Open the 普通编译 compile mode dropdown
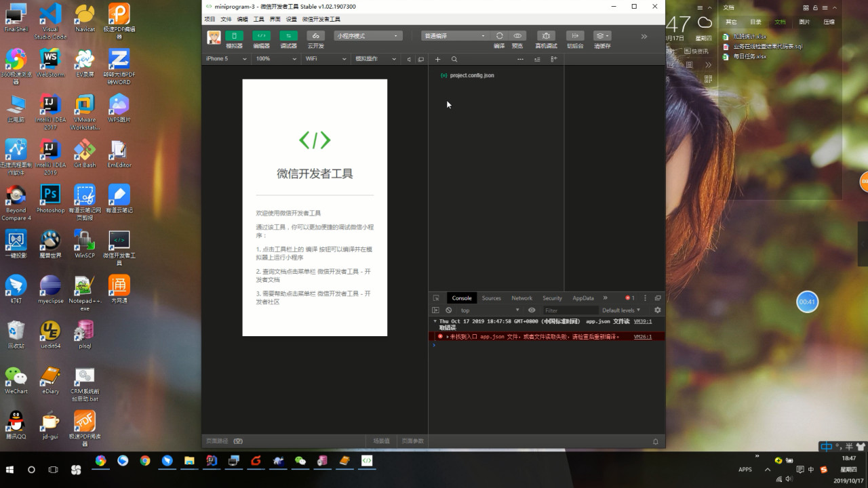Image resolution: width=868 pixels, height=488 pixels. pyautogui.click(x=454, y=36)
